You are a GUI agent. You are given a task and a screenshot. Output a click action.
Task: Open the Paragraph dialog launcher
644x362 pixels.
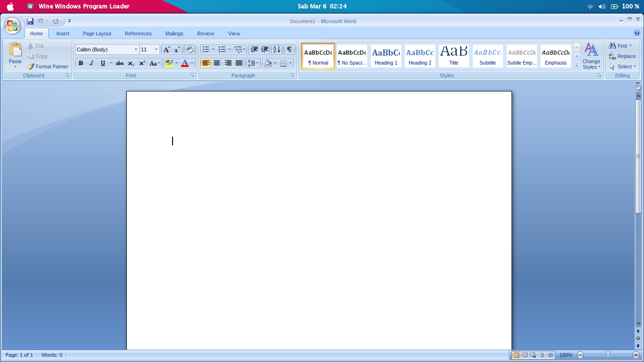point(293,75)
